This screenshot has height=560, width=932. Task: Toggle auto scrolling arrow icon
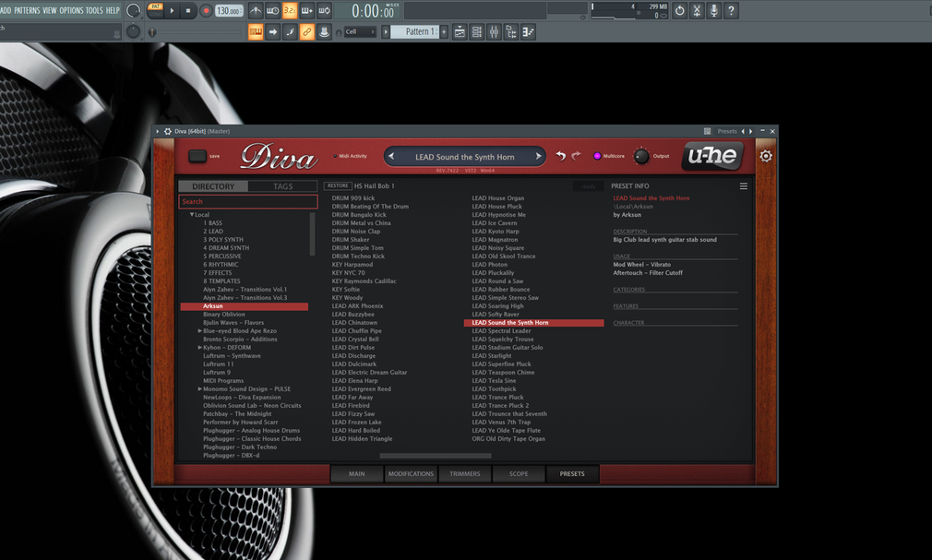point(273,31)
